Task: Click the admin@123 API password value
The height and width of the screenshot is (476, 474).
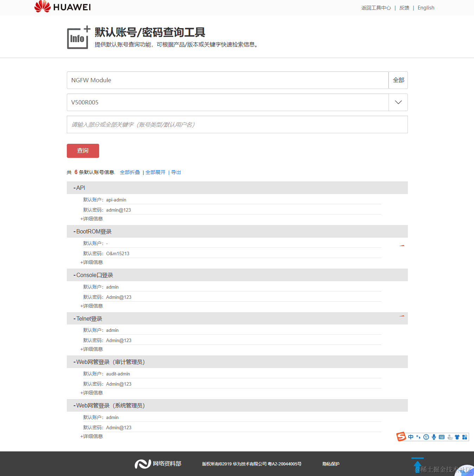Action: (118, 210)
